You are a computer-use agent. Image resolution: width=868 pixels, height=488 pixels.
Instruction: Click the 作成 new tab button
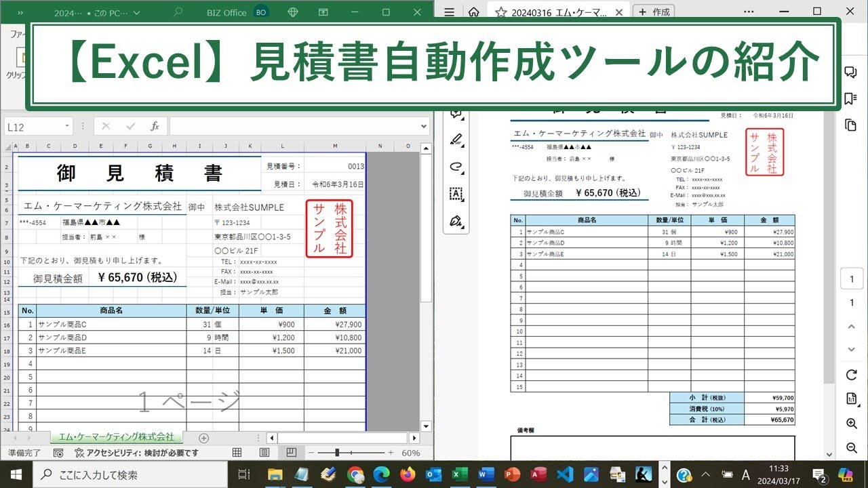[x=654, y=12]
